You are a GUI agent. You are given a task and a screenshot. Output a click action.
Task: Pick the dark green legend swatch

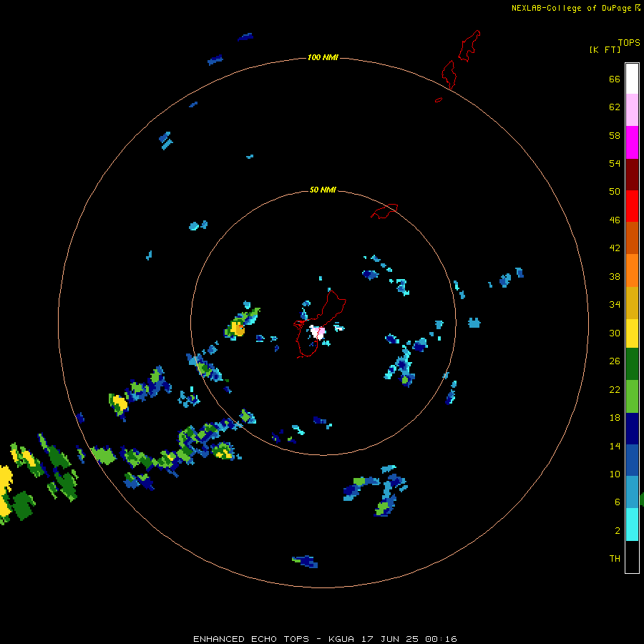632,364
